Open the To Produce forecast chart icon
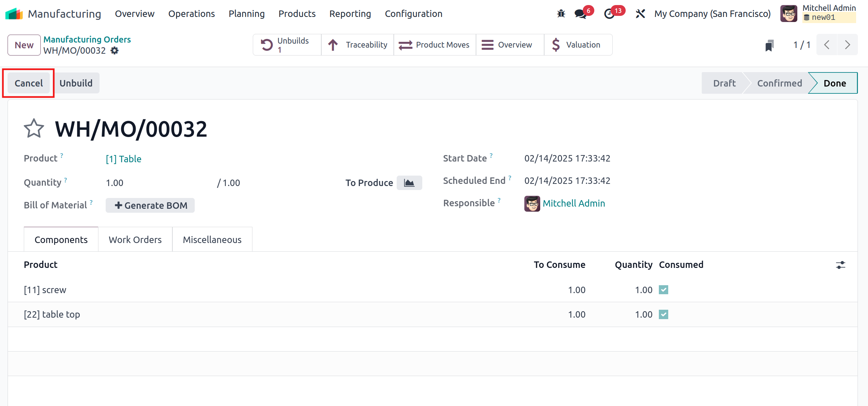Screen dimensions: 868x406 tap(409, 183)
